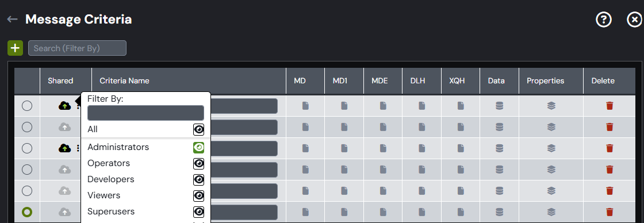This screenshot has height=223, width=644.
Task: Open the MD1 file icon in the first row
Action: 344,106
